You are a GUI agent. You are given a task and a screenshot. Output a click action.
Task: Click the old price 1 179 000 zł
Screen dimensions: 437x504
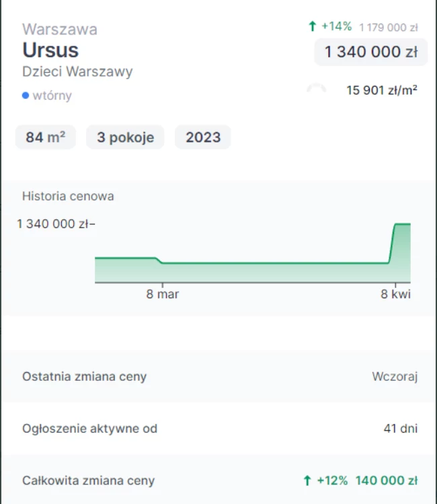pyautogui.click(x=389, y=28)
